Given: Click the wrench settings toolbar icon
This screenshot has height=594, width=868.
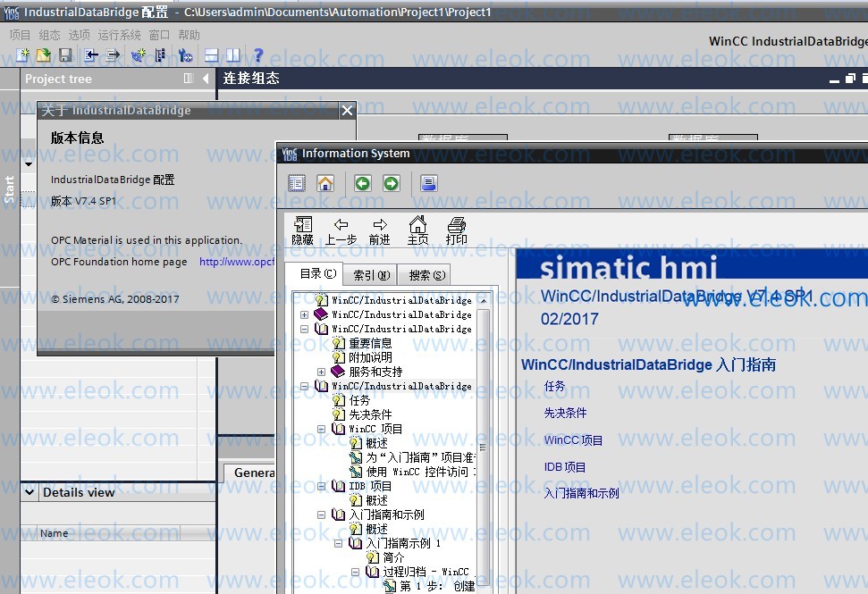Looking at the screenshot, I should [185, 54].
